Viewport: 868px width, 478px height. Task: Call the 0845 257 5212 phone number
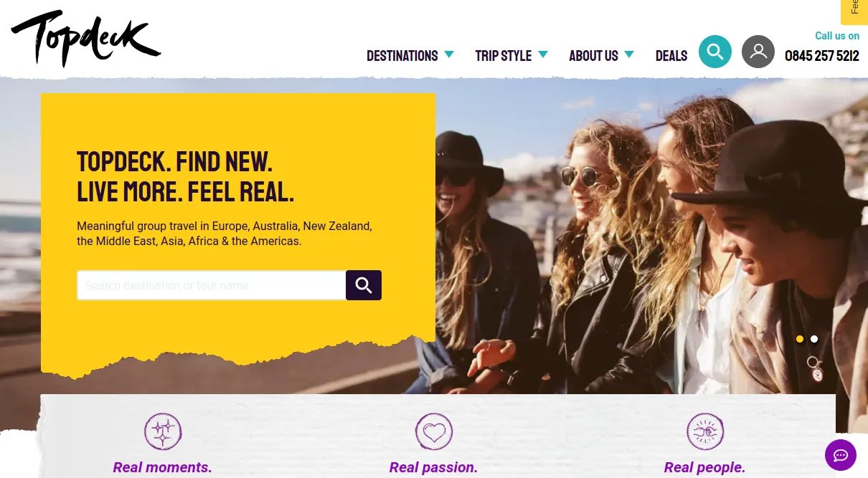pos(822,56)
